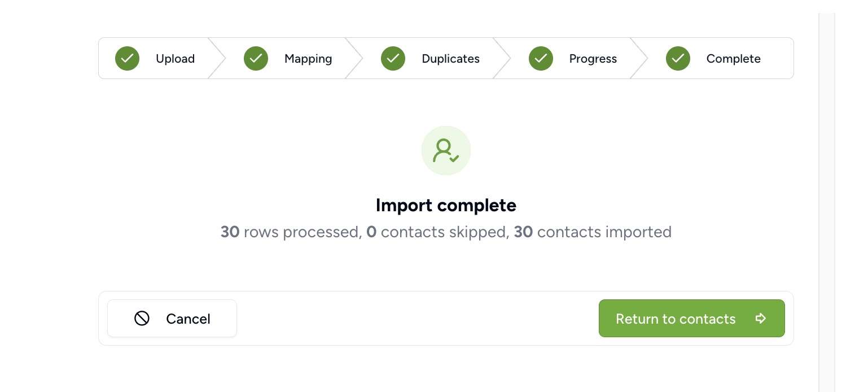Click the Import complete heading
The width and height of the screenshot is (868, 392).
coord(446,205)
